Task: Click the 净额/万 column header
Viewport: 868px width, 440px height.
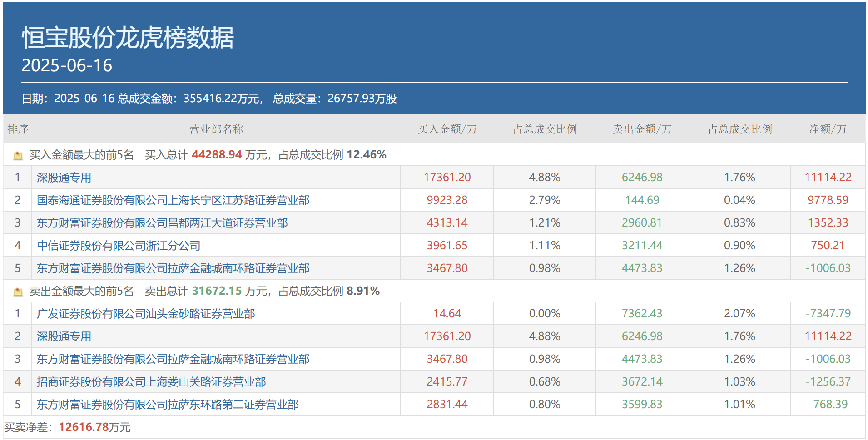Action: 828,129
